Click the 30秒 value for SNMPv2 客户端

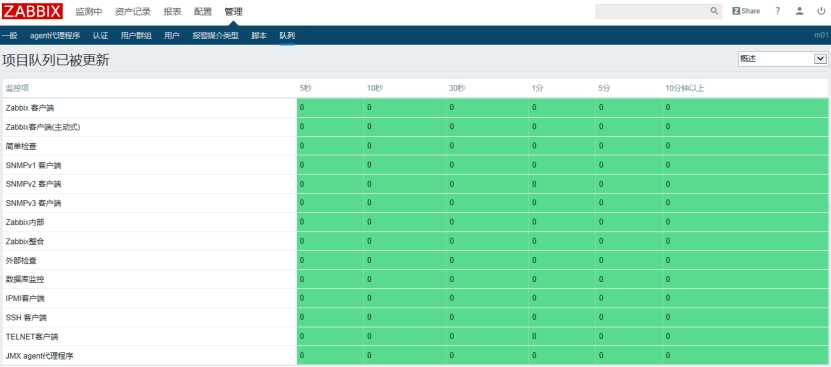click(452, 184)
